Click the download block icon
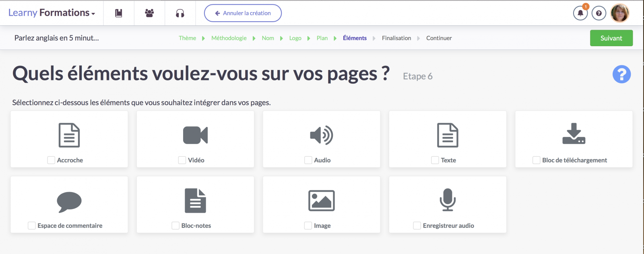 pos(574,133)
